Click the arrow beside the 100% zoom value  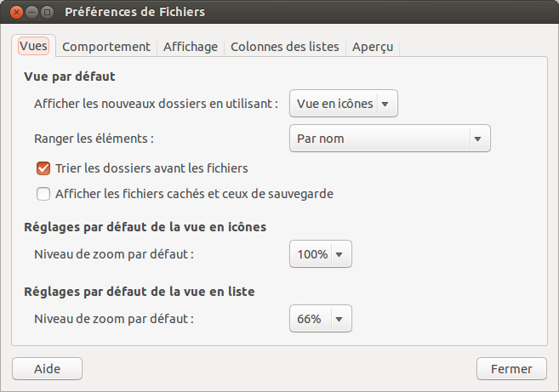[x=339, y=254]
